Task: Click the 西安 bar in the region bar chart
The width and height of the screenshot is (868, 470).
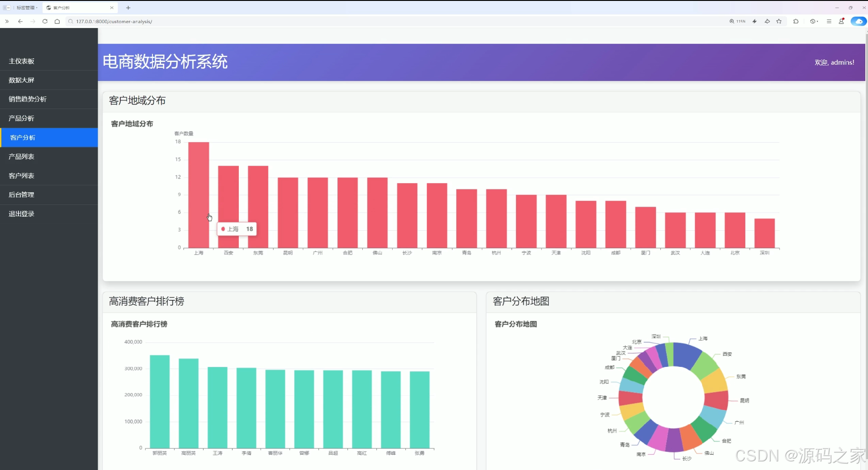Action: (228, 207)
